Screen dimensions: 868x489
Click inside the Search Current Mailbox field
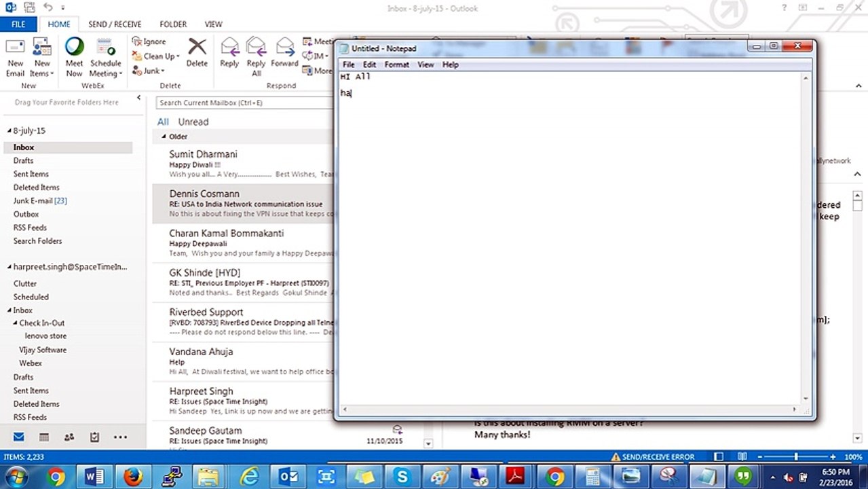point(244,103)
